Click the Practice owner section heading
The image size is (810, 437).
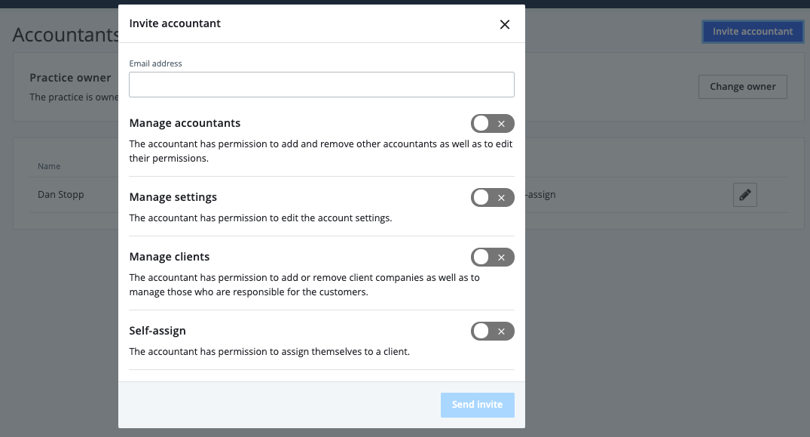click(x=70, y=78)
